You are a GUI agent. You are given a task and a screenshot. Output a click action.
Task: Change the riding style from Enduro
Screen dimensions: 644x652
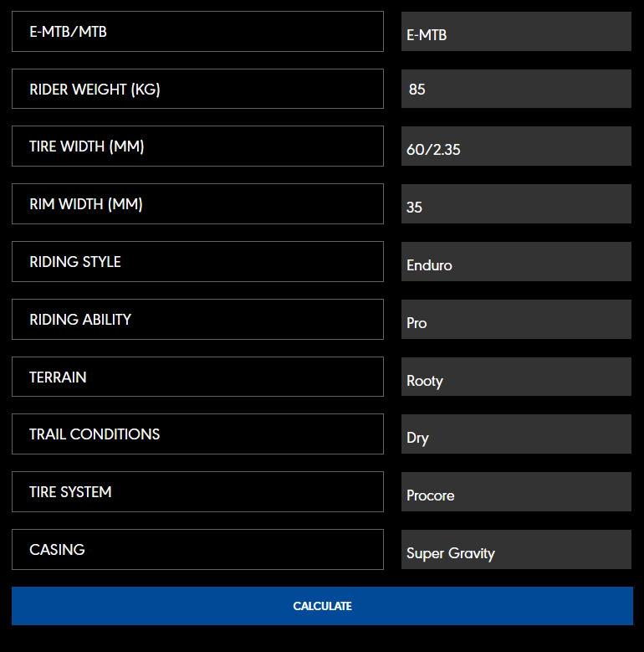[x=516, y=262]
